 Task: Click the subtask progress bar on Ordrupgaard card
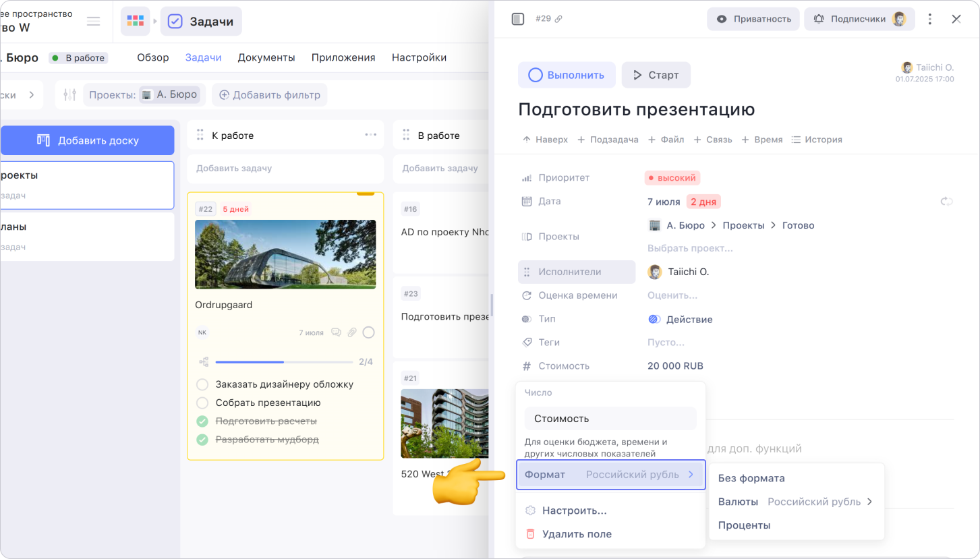coord(285,362)
